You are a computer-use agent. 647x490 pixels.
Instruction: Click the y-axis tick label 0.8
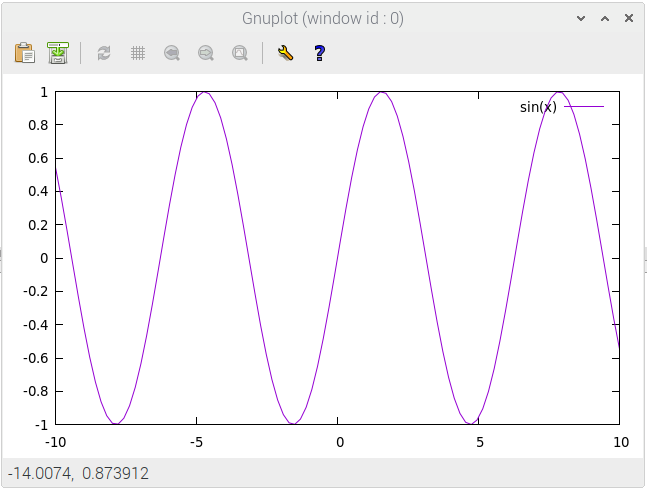[x=39, y=125]
